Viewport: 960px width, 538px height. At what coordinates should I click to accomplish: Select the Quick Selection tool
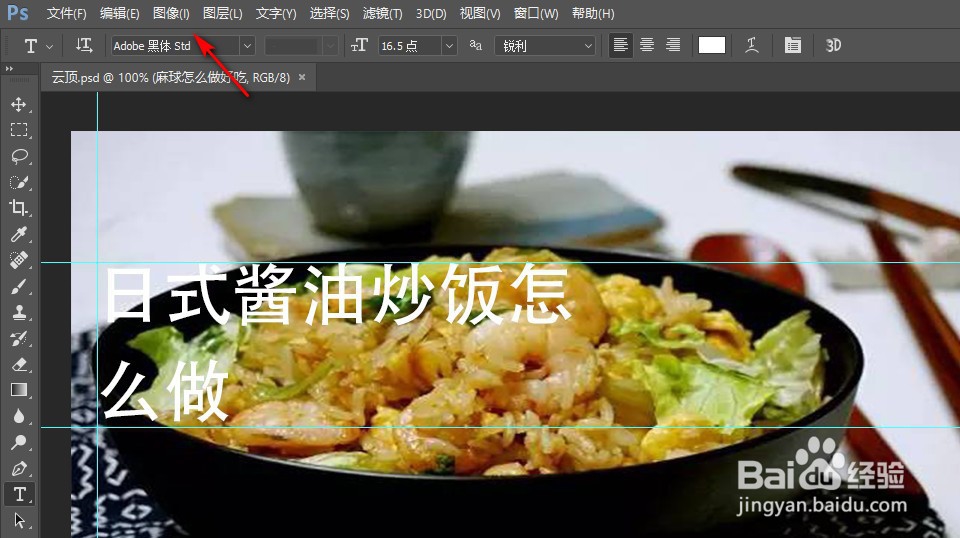pos(18,182)
